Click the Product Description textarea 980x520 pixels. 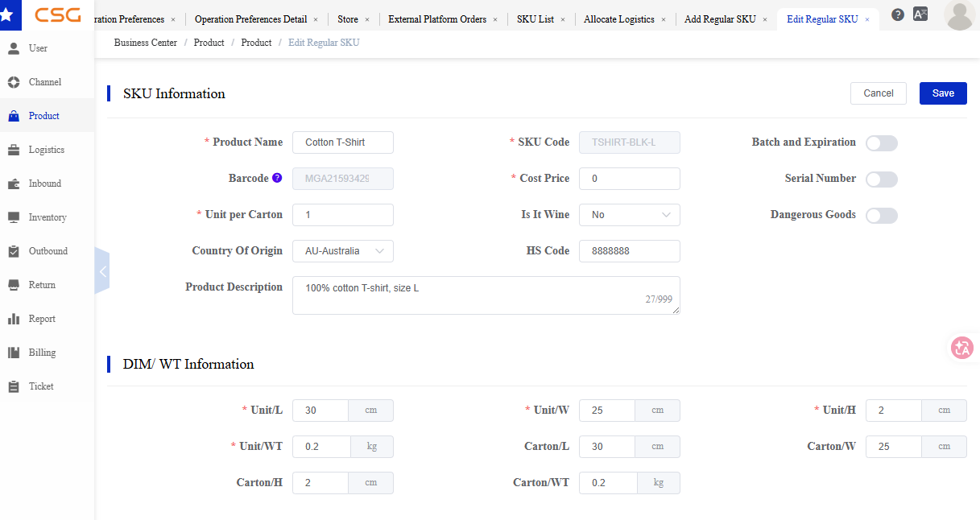click(x=486, y=295)
